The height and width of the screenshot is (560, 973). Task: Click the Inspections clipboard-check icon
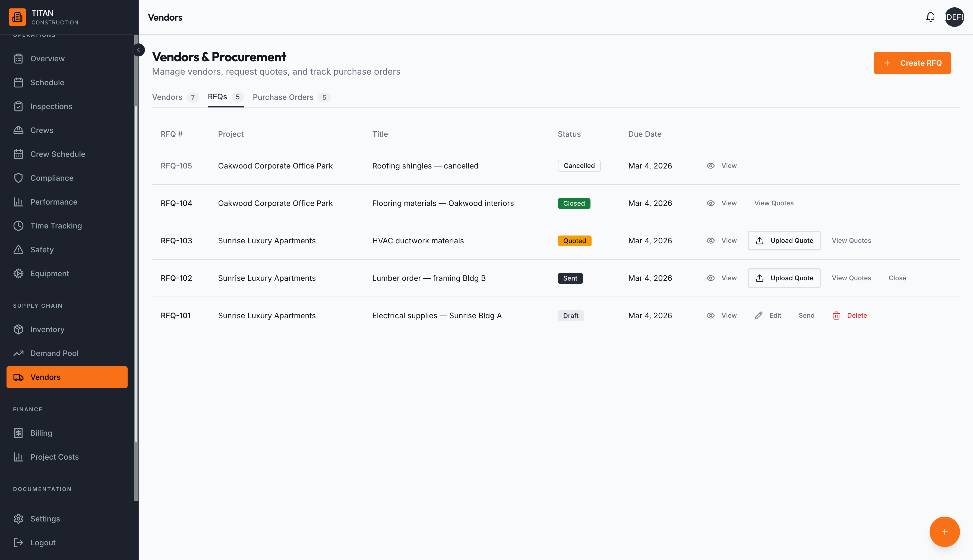pos(18,106)
